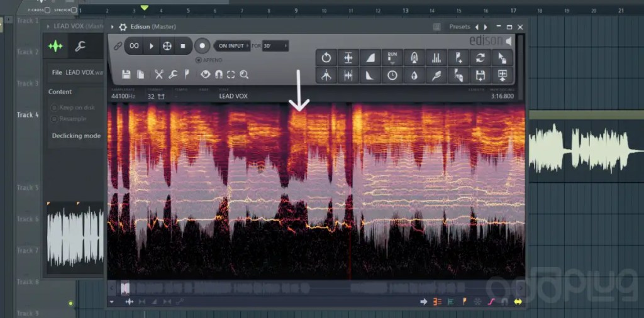The height and width of the screenshot is (318, 644).
Task: Click the white right-arrow icon in bottom bar
Action: pyautogui.click(x=423, y=302)
